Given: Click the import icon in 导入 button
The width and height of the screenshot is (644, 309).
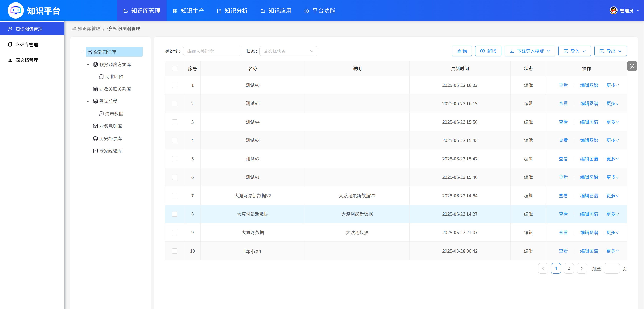Looking at the screenshot, I should (566, 51).
